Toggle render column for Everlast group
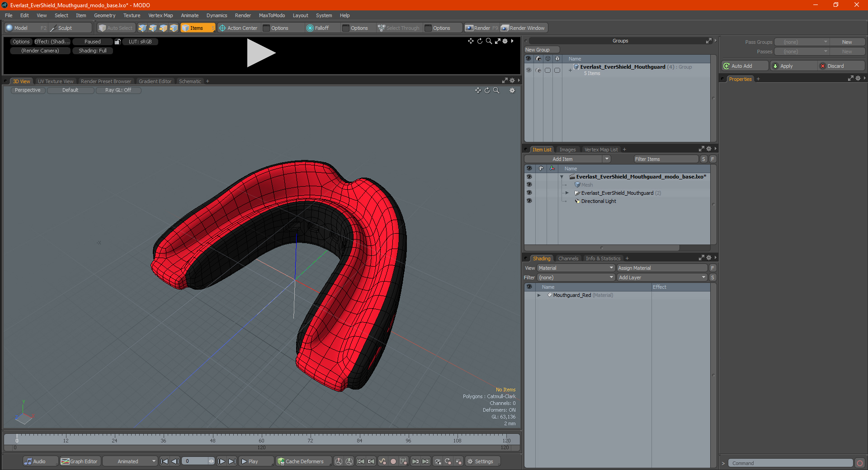 click(538, 70)
